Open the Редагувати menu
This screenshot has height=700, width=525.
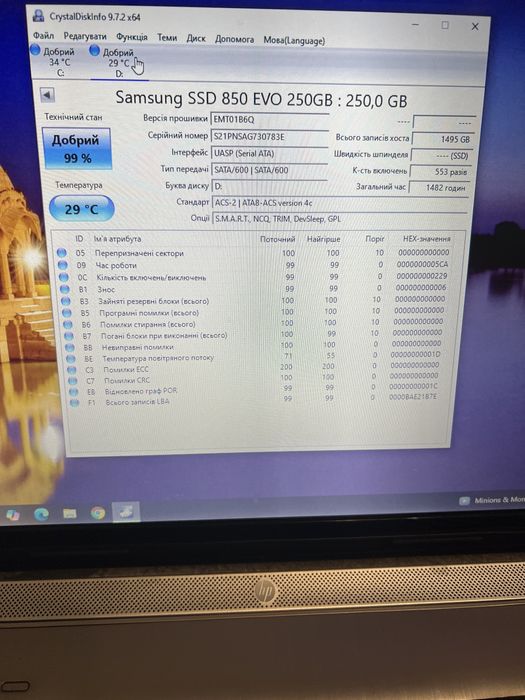[x=85, y=36]
